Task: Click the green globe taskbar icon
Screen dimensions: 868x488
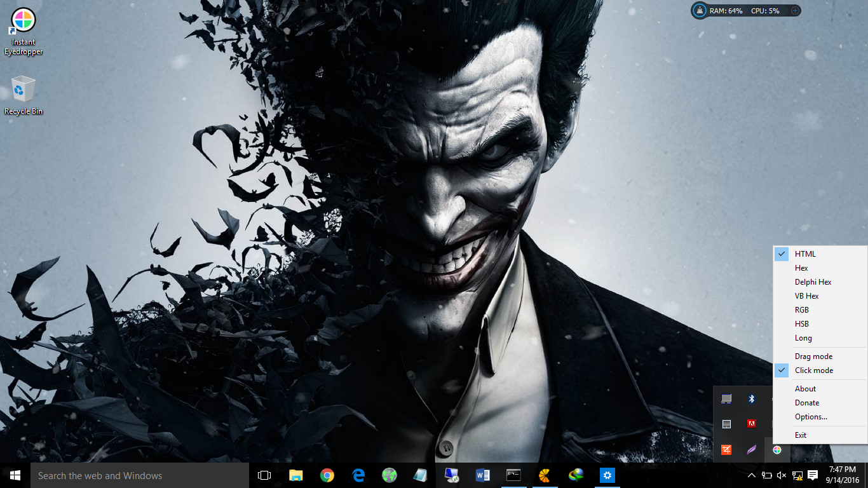Action: [x=390, y=475]
